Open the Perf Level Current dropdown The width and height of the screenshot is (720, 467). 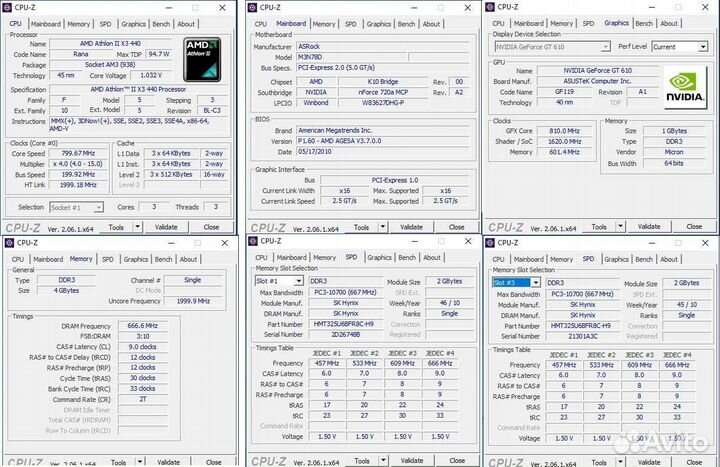703,47
